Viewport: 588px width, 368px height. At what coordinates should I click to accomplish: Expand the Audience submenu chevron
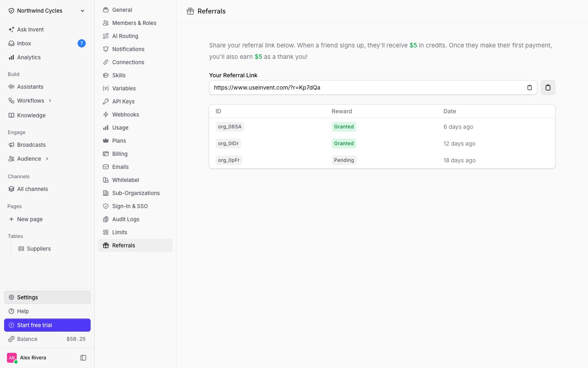[x=47, y=159]
